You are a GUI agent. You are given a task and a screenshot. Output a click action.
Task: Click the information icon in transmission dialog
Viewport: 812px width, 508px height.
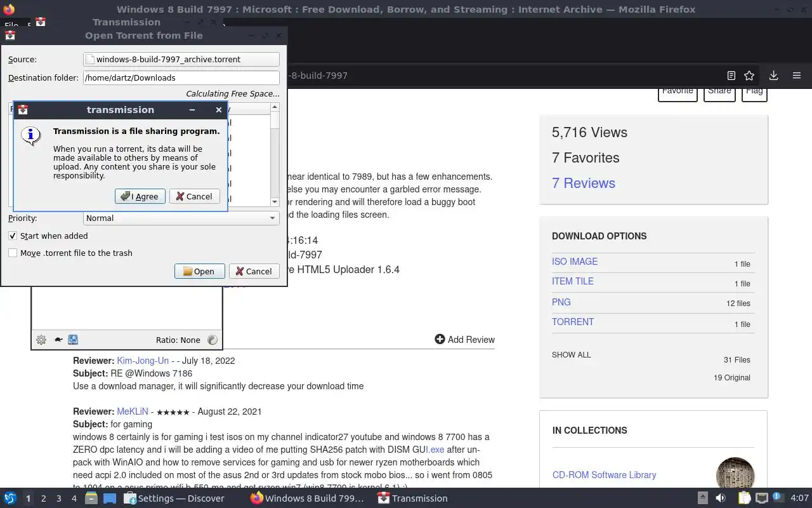coord(30,135)
